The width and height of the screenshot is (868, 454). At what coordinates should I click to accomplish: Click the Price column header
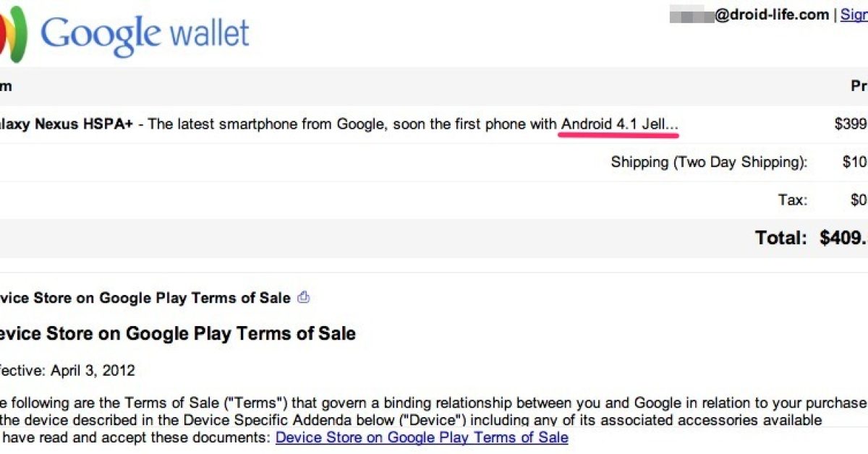coord(859,86)
